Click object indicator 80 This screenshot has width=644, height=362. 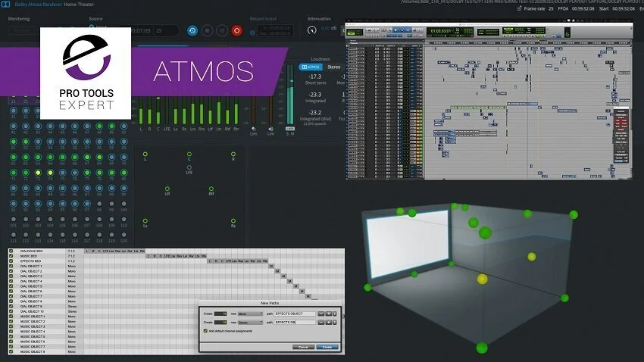pos(124,173)
